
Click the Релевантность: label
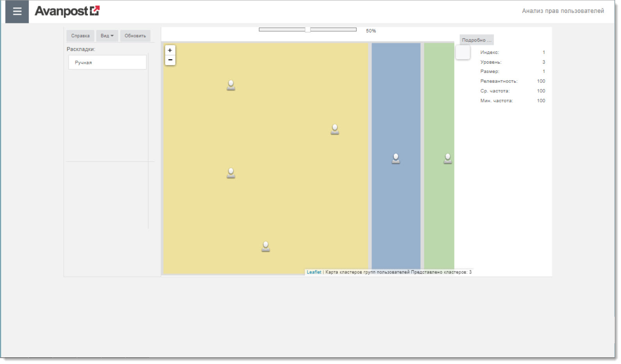pyautogui.click(x=499, y=81)
